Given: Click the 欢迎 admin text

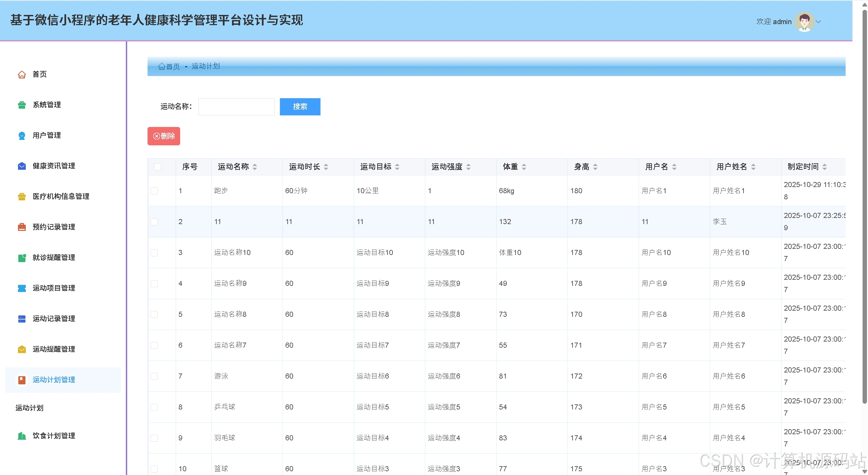Looking at the screenshot, I should pos(774,22).
